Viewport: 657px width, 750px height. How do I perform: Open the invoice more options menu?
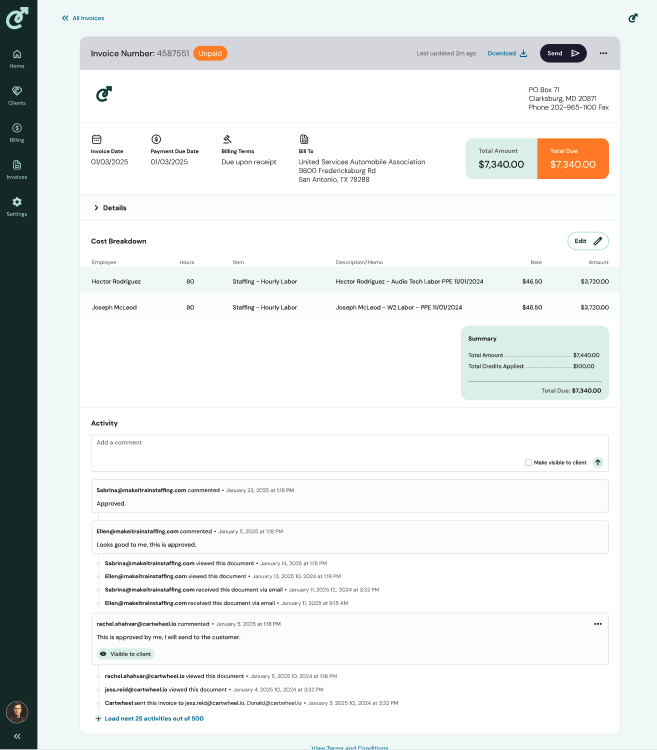pyautogui.click(x=603, y=53)
